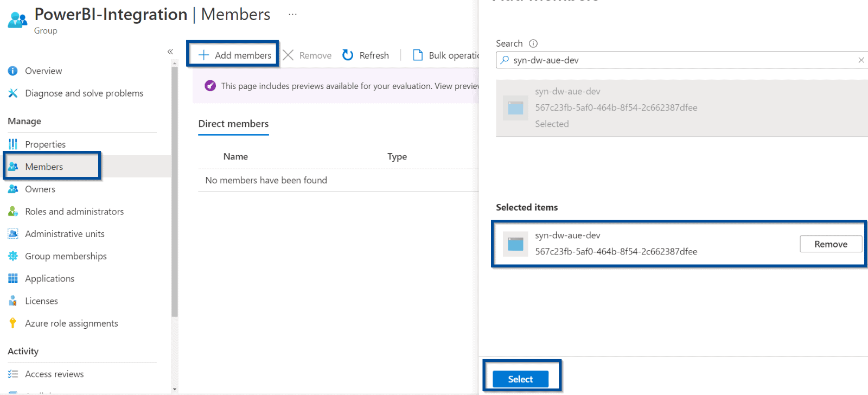Viewport: 868px width, 395px height.
Task: Clear the search box with X
Action: pyautogui.click(x=861, y=60)
